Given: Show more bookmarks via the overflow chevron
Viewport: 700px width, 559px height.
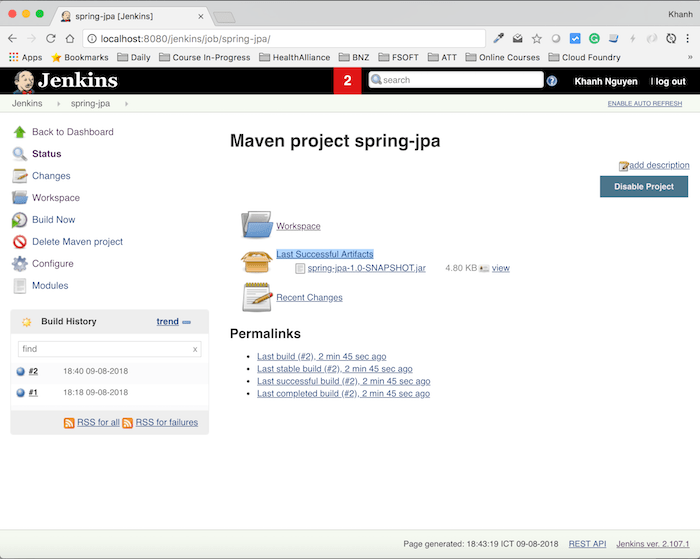Looking at the screenshot, I should click(690, 57).
